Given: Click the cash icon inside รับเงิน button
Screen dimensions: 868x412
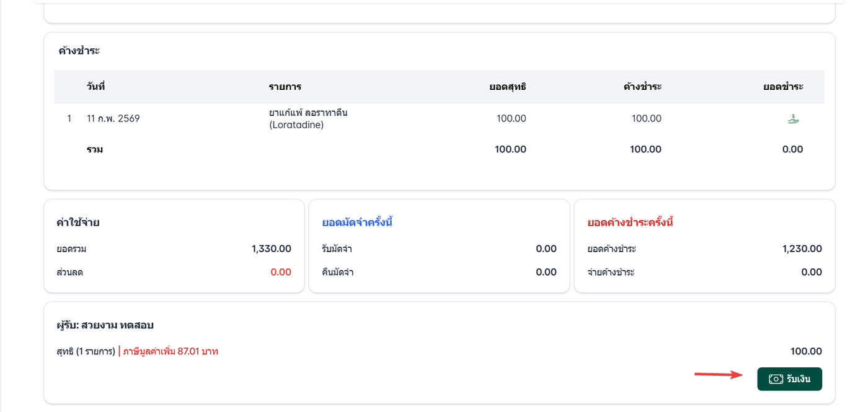Looking at the screenshot, I should click(776, 379).
